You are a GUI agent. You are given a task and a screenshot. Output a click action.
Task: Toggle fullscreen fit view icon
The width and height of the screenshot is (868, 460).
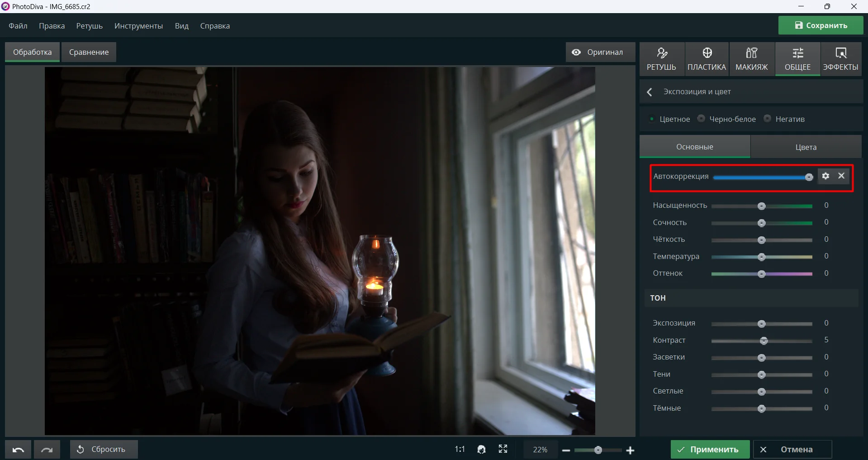pyautogui.click(x=503, y=449)
